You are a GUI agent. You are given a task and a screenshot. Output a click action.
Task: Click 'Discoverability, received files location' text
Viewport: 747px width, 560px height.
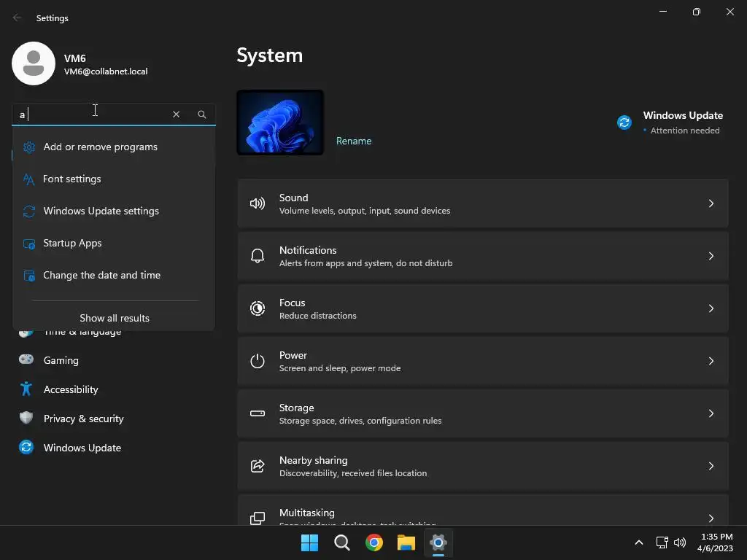click(x=353, y=472)
